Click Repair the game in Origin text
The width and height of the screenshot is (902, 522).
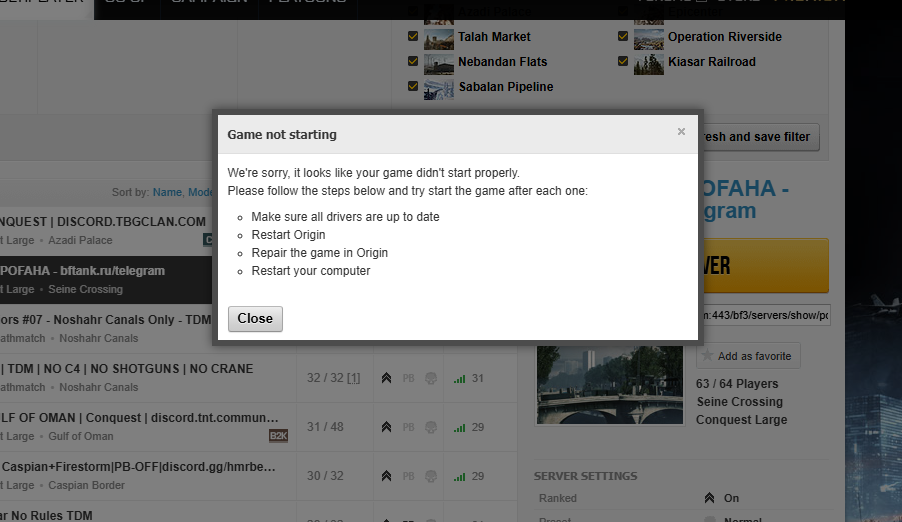[x=320, y=253]
